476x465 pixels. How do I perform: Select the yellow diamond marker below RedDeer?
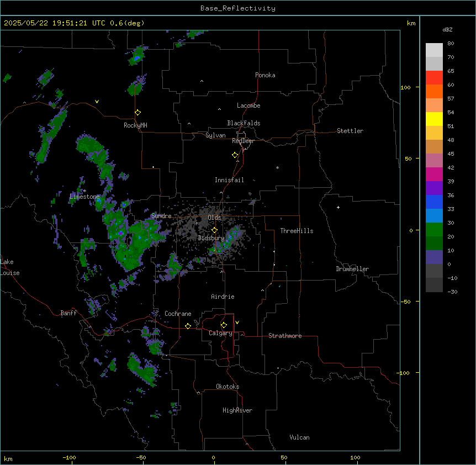click(235, 155)
